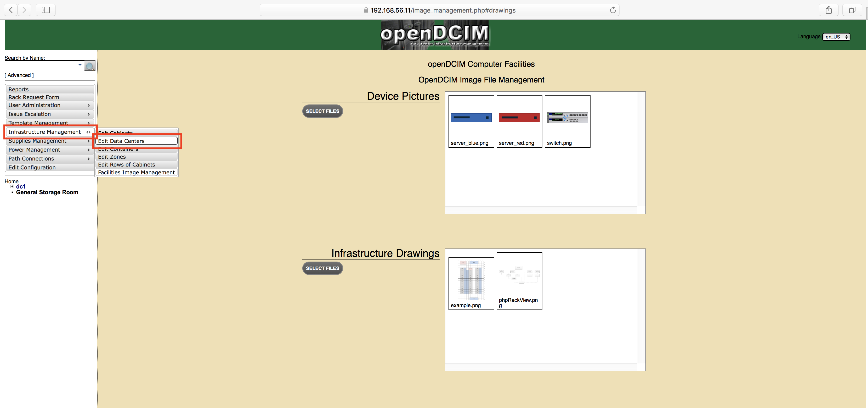Click the browser forward arrow button
868x409 pixels.
24,10
